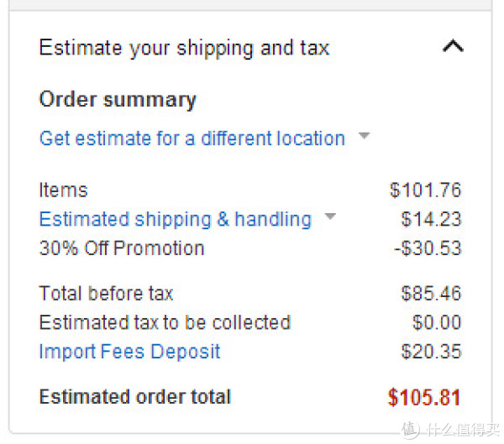Select the 'Order summary' heading

(x=118, y=100)
